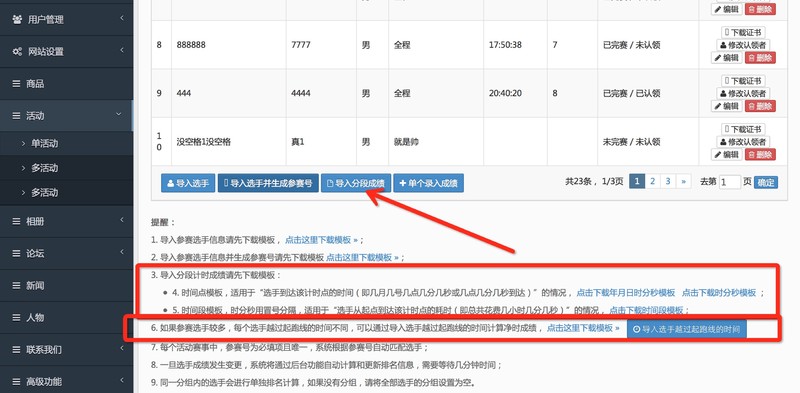
Task: Click 修改认领者 for runner 444
Action: pyautogui.click(x=743, y=93)
